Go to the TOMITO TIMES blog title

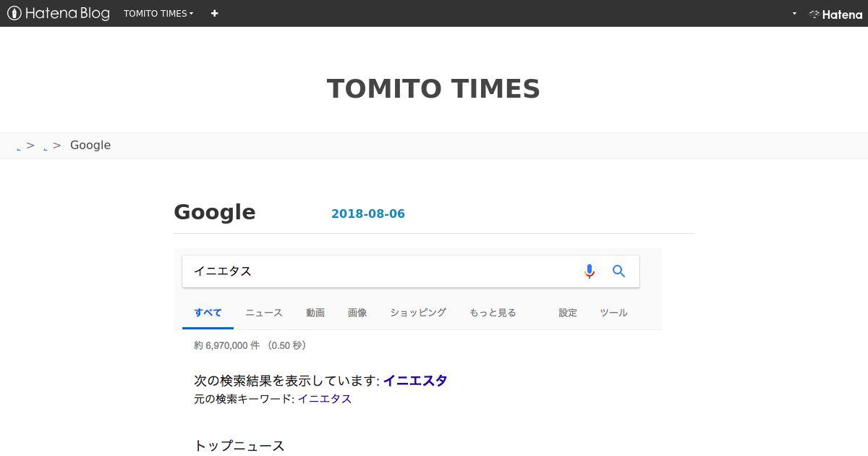point(433,89)
